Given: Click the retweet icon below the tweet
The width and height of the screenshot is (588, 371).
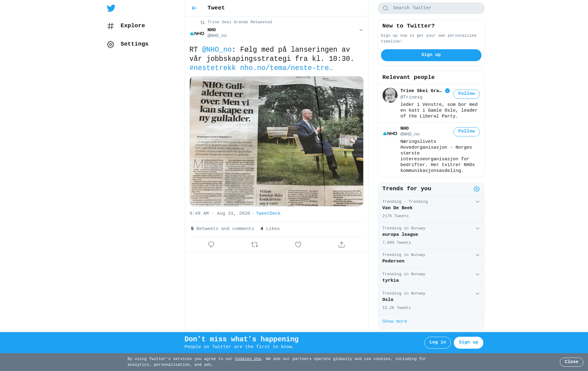Looking at the screenshot, I should point(254,244).
